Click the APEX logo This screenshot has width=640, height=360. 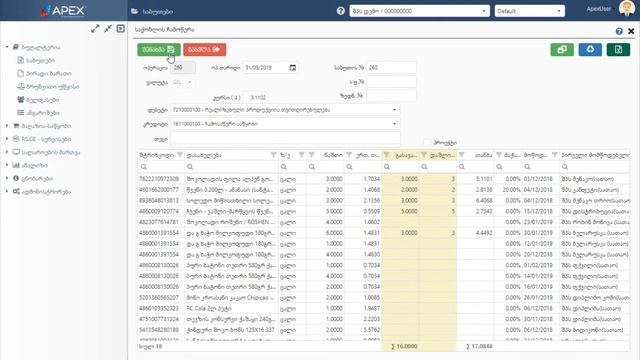pyautogui.click(x=63, y=11)
